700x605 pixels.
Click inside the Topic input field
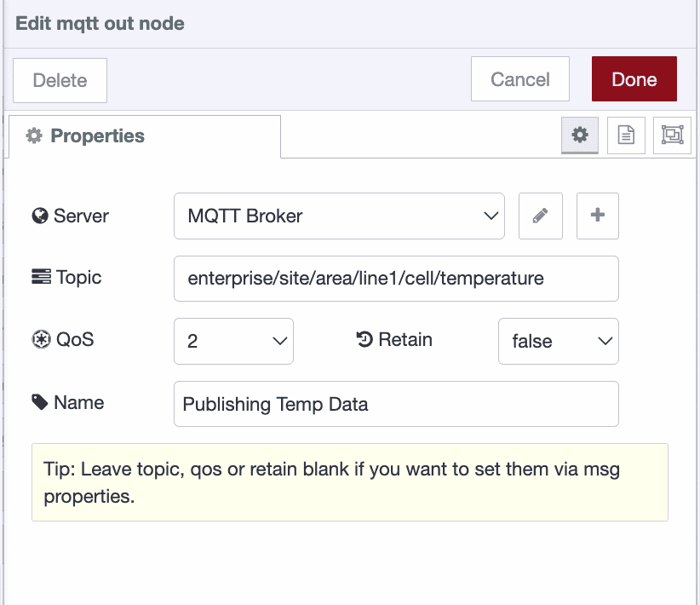(396, 278)
